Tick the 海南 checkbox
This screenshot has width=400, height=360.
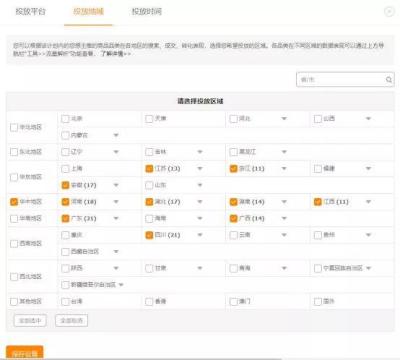[149, 219]
